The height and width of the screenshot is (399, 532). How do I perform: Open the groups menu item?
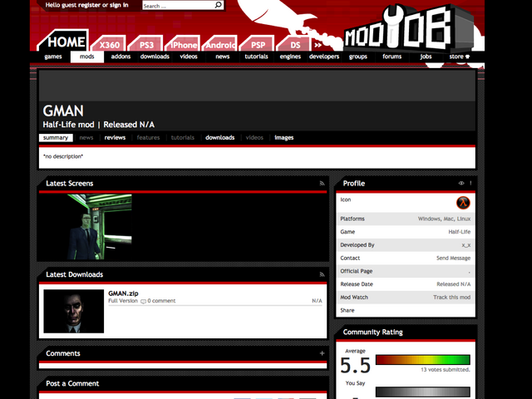[358, 57]
